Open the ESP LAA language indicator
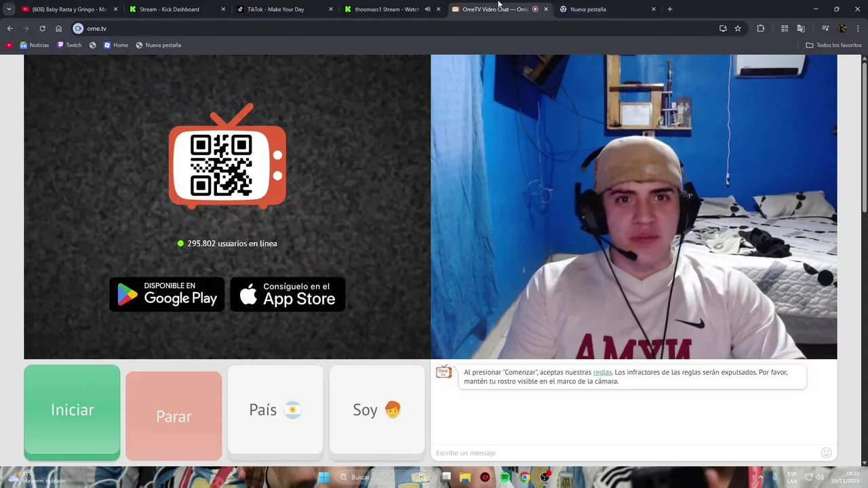Screen dimensions: 868x488 [792, 477]
